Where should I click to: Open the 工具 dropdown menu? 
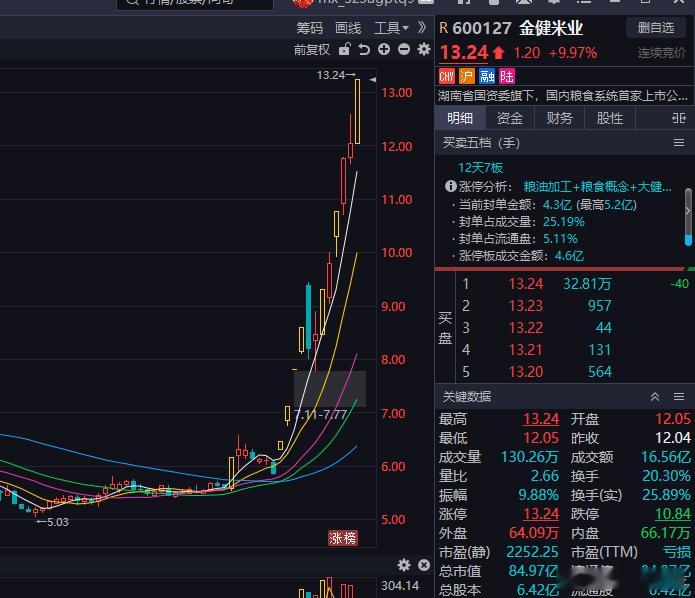[x=391, y=28]
